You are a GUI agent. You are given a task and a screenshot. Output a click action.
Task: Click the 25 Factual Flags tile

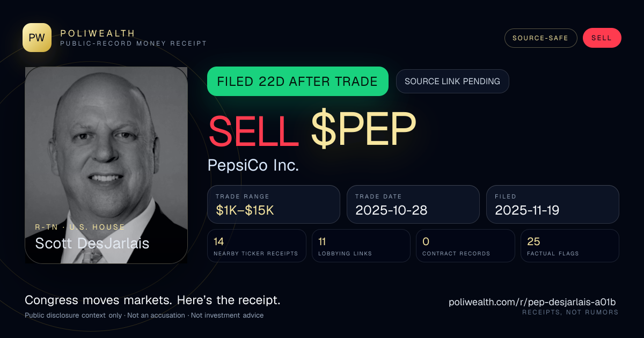pyautogui.click(x=570, y=246)
